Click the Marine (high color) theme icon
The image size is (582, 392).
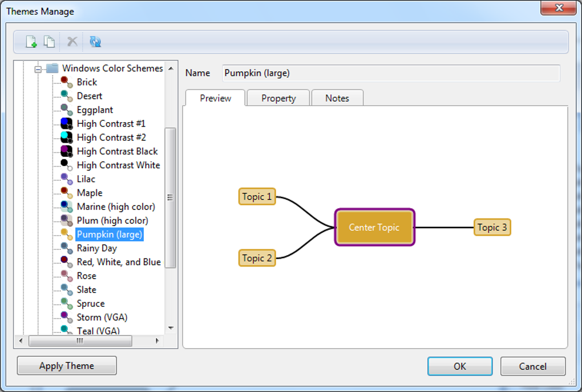[67, 207]
